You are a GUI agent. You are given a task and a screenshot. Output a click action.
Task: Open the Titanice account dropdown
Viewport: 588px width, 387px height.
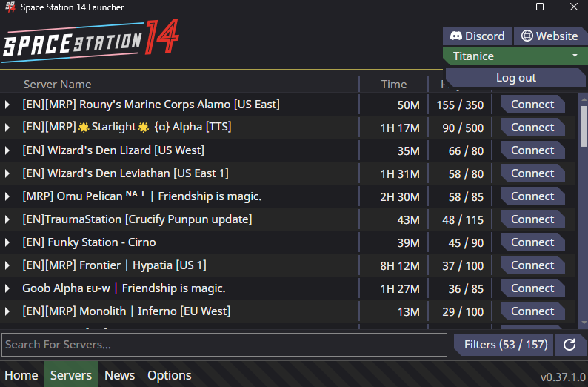point(515,56)
